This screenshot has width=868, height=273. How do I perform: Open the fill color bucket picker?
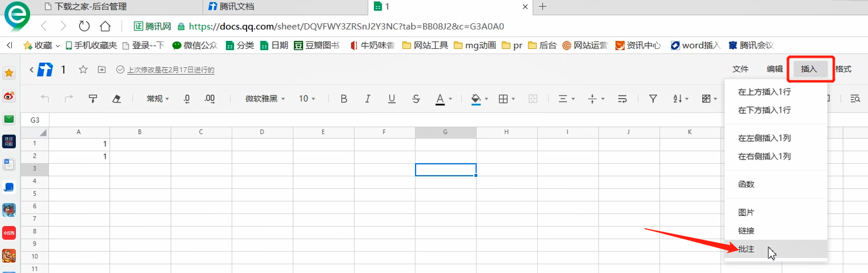coord(478,99)
